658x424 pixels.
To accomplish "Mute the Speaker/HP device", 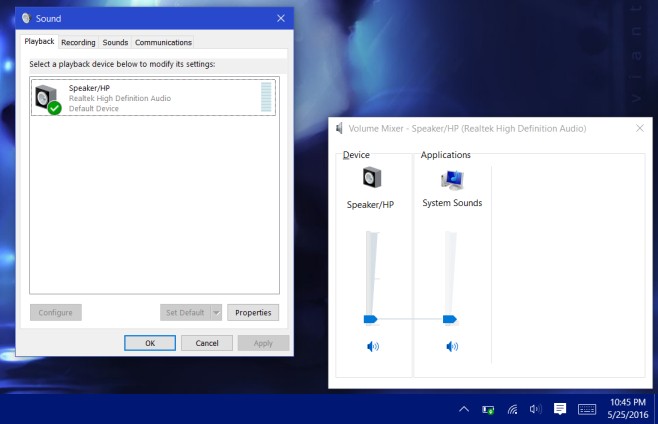I will tap(372, 346).
